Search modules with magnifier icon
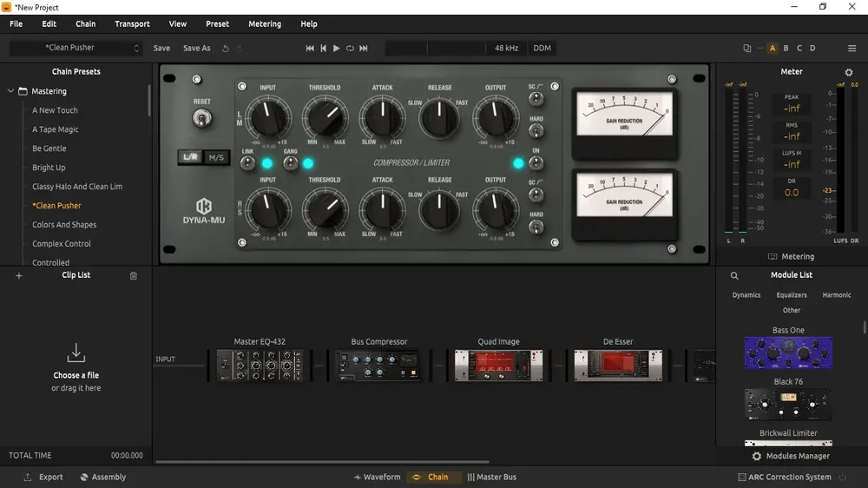Screen dimensions: 868x488 [x=734, y=275]
